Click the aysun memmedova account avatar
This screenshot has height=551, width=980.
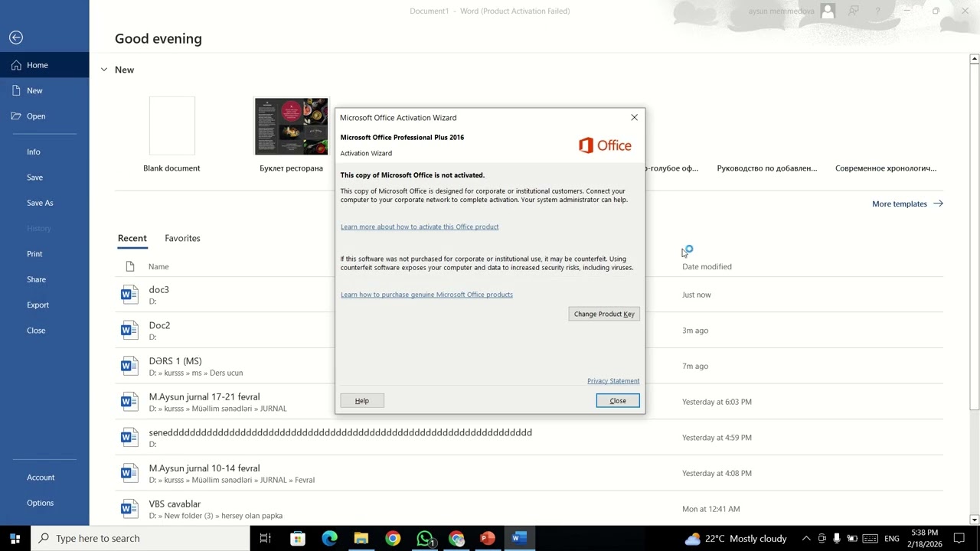(828, 11)
